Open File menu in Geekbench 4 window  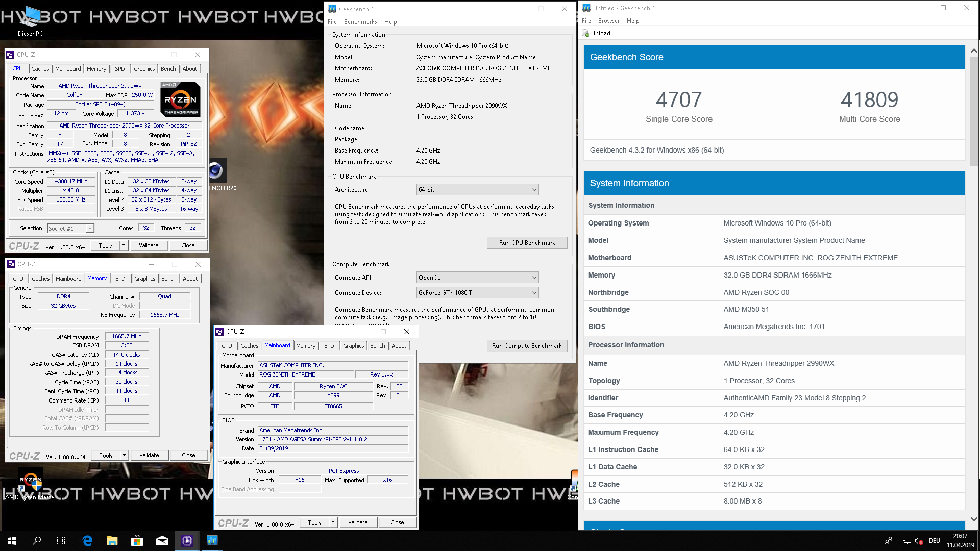(332, 22)
